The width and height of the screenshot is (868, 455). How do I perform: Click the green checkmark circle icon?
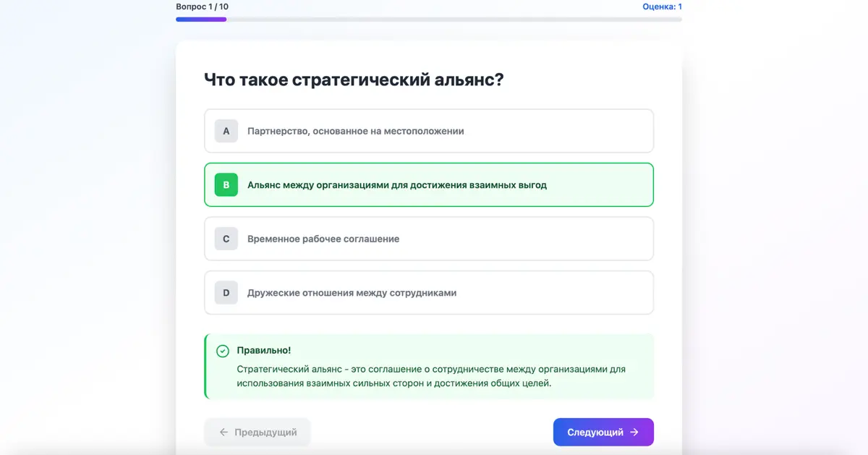tap(223, 349)
